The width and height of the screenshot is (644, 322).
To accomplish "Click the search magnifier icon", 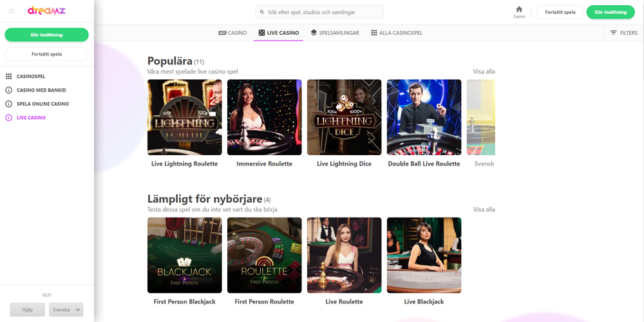I will pos(262,12).
